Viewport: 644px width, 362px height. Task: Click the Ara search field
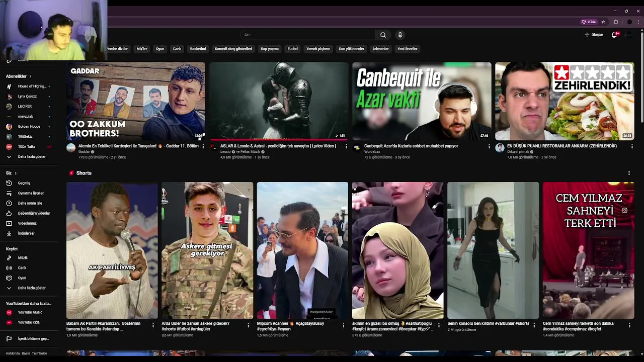pos(308,35)
